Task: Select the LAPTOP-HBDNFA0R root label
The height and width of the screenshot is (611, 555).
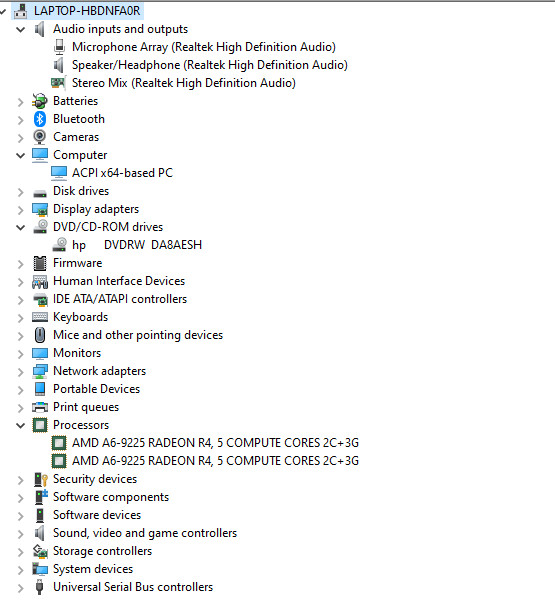Action: [87, 11]
